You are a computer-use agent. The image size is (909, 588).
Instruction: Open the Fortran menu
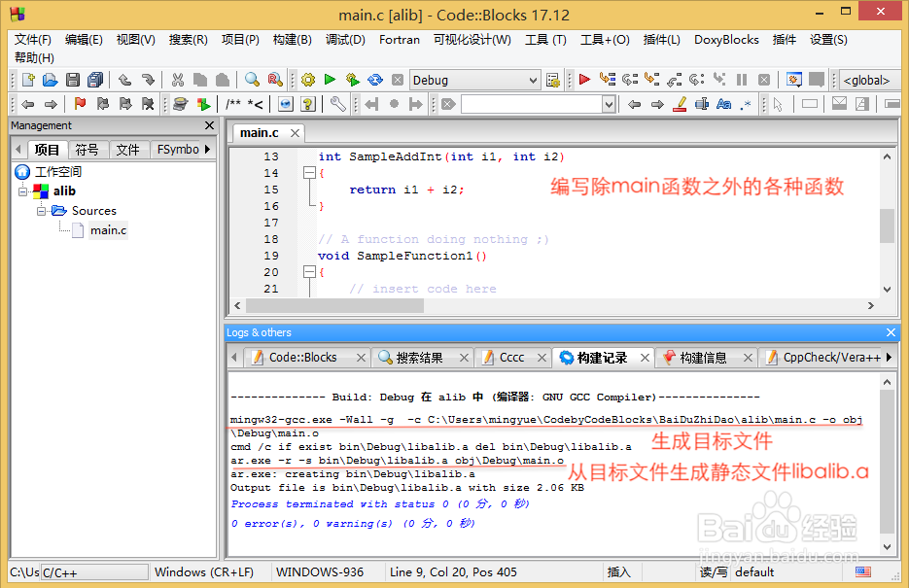[x=400, y=40]
